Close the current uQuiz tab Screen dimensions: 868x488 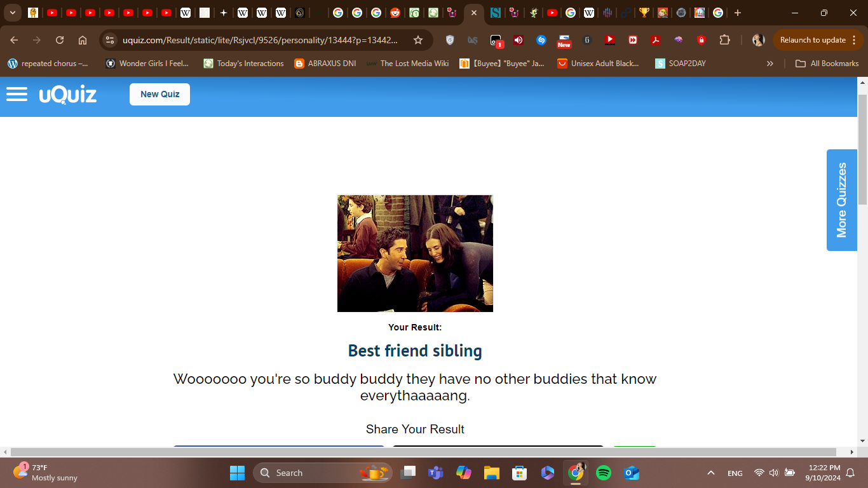(x=474, y=13)
